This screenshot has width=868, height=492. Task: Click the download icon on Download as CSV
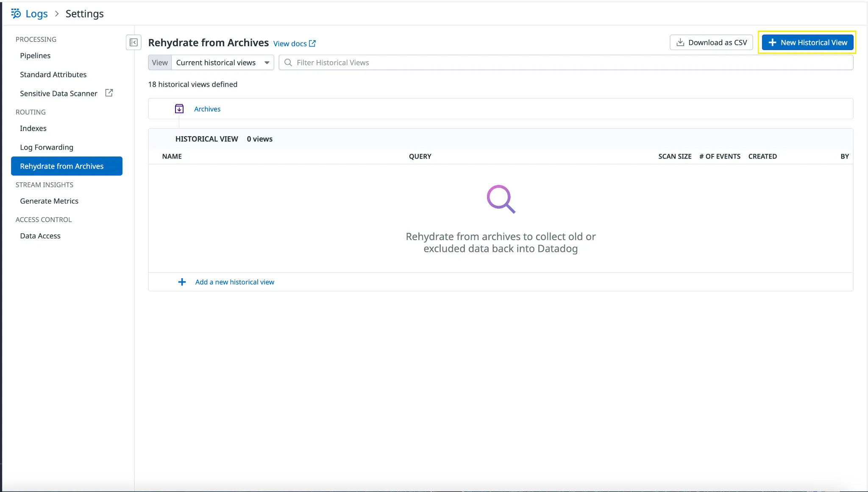click(x=680, y=42)
